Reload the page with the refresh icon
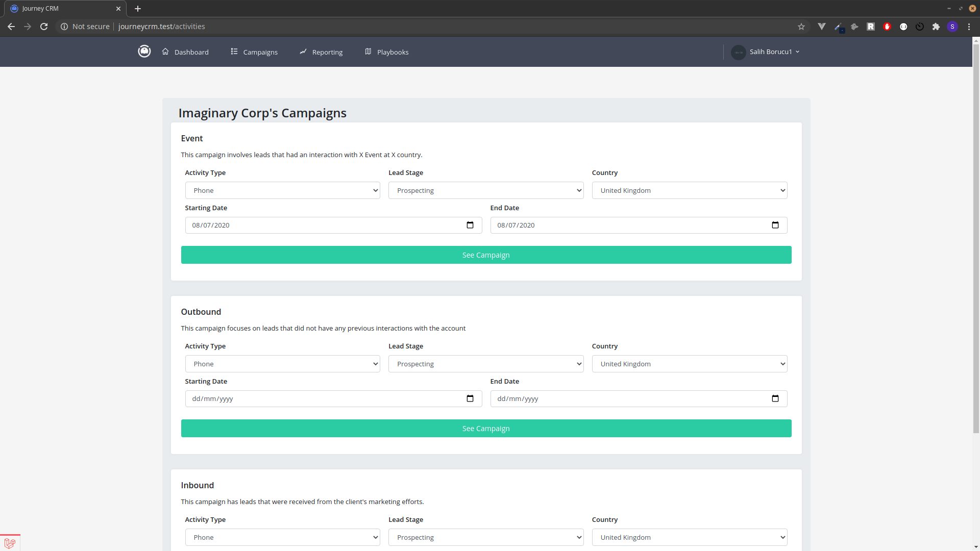 [x=44, y=27]
